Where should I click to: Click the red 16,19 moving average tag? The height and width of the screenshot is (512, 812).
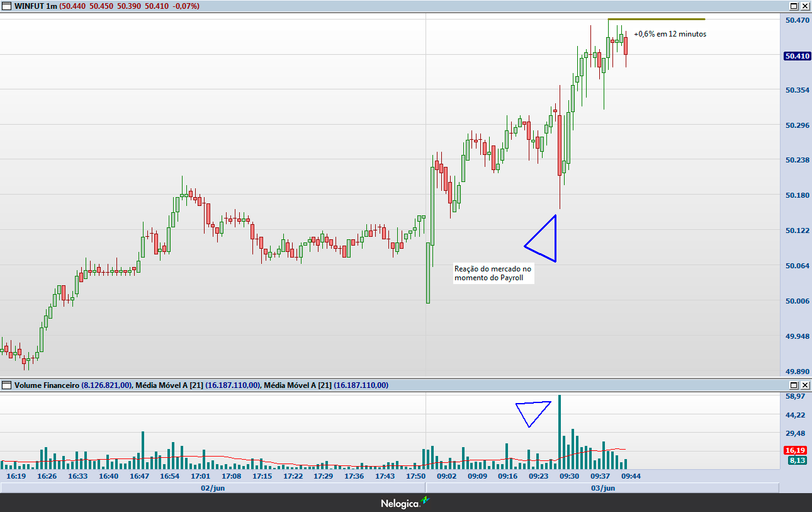[x=795, y=450]
